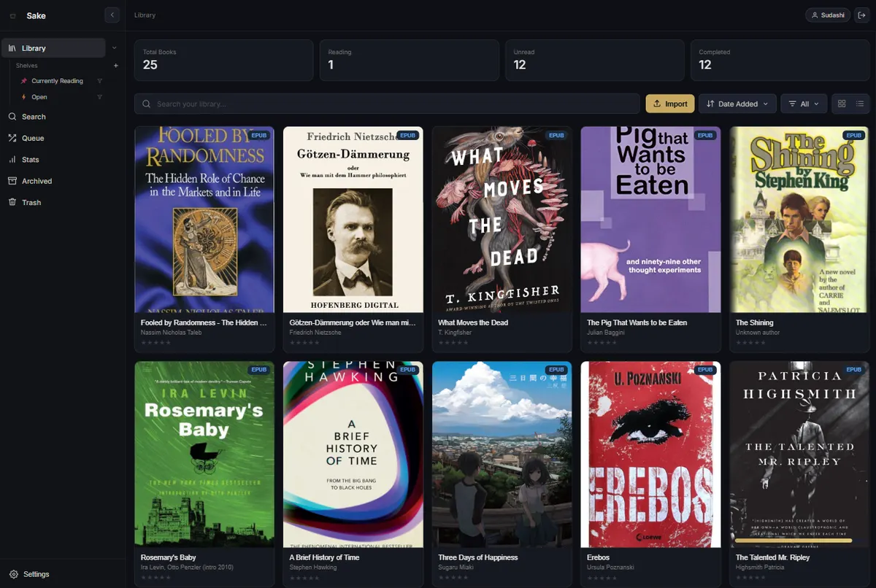Collapse the sidebar with the chevron button
The height and width of the screenshot is (588, 876).
point(112,15)
